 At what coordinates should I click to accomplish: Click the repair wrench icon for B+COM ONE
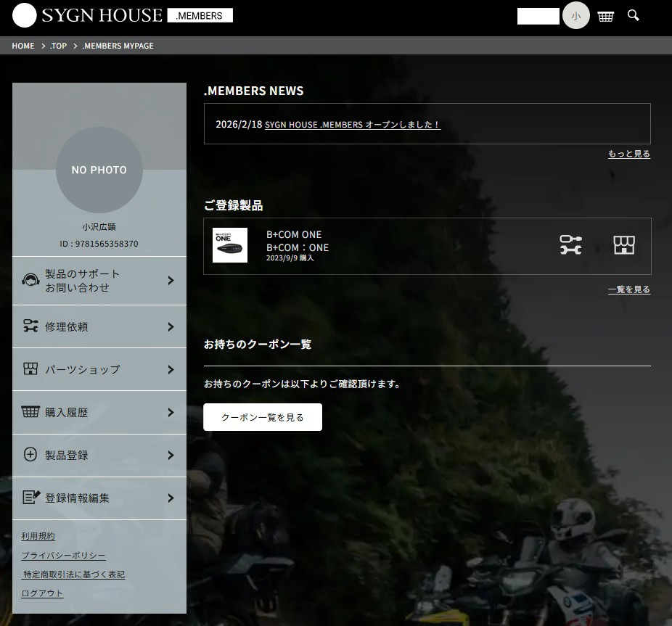pos(571,245)
